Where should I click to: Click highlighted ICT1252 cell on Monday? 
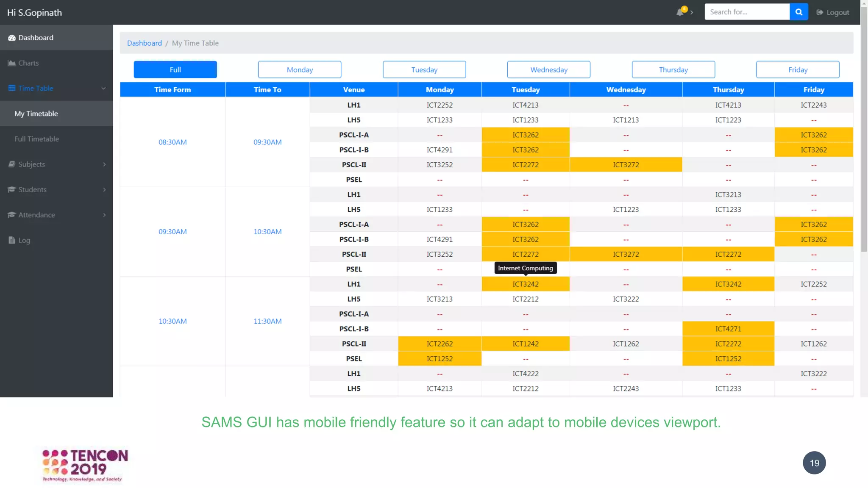(x=440, y=359)
